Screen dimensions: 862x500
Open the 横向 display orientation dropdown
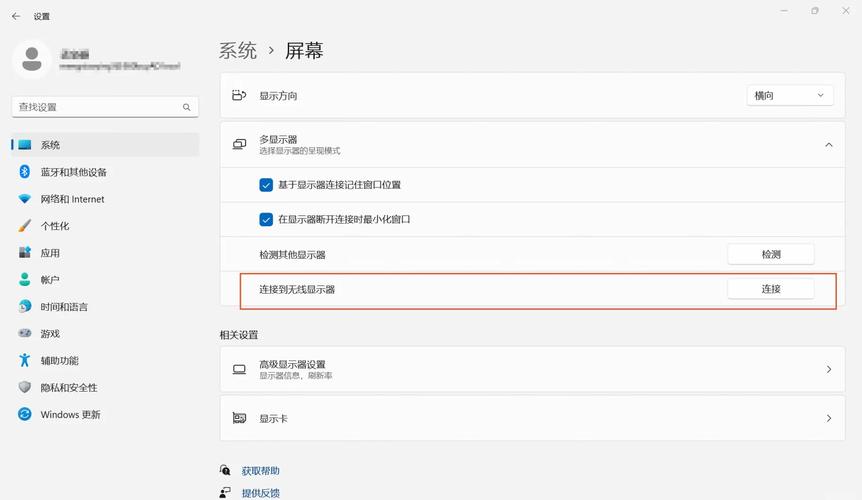(x=790, y=96)
